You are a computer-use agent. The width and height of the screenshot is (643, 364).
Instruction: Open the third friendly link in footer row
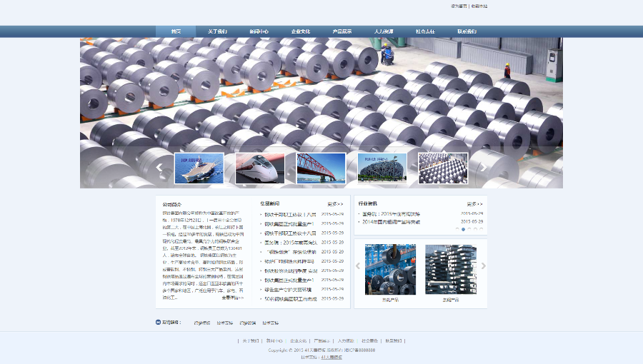(x=248, y=323)
